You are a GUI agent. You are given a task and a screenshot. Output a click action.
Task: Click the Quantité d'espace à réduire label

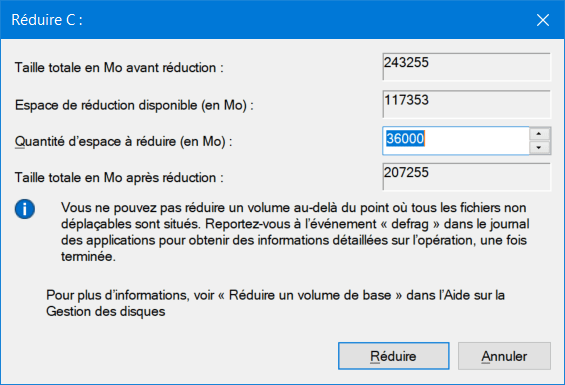point(123,141)
